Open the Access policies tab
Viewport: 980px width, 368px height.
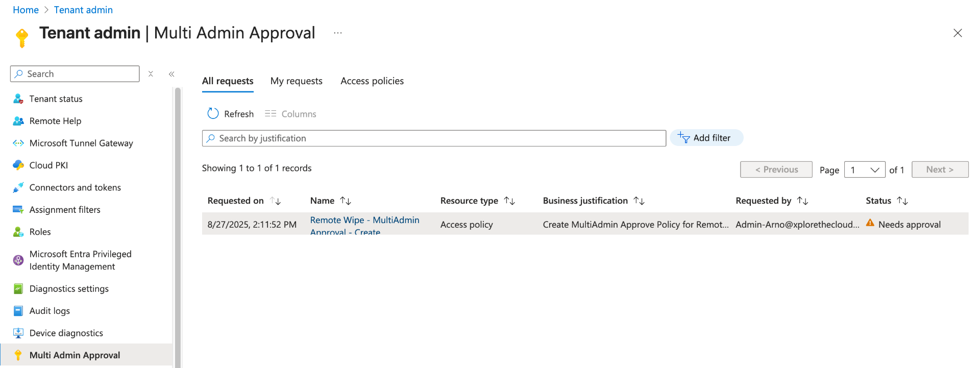click(x=372, y=81)
